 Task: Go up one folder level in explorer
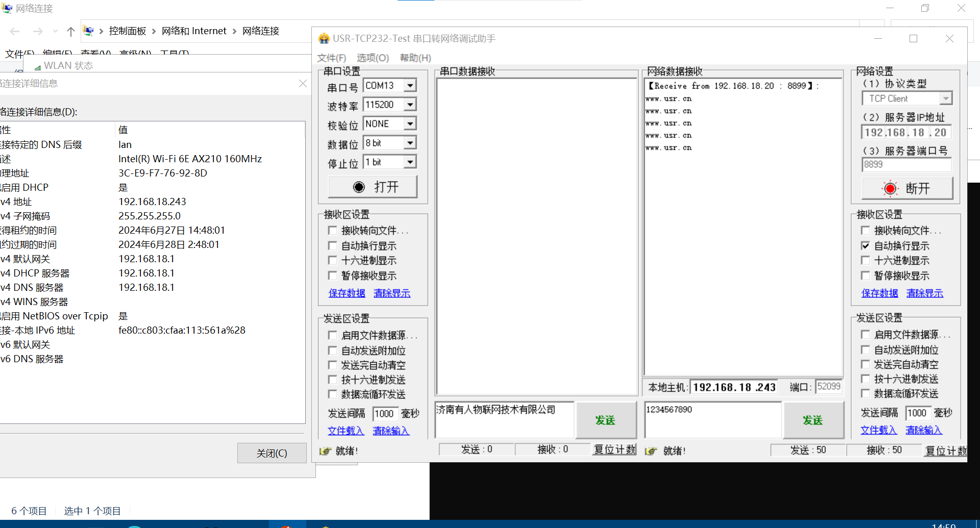tap(71, 32)
